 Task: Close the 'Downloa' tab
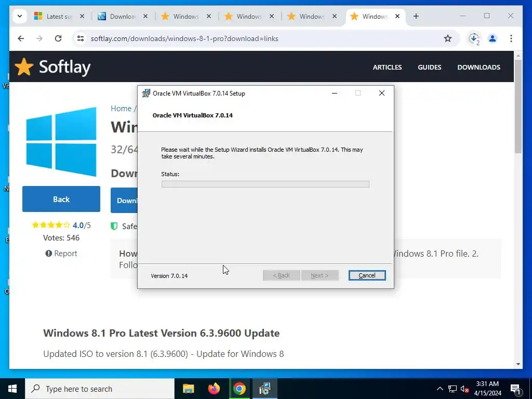point(145,16)
